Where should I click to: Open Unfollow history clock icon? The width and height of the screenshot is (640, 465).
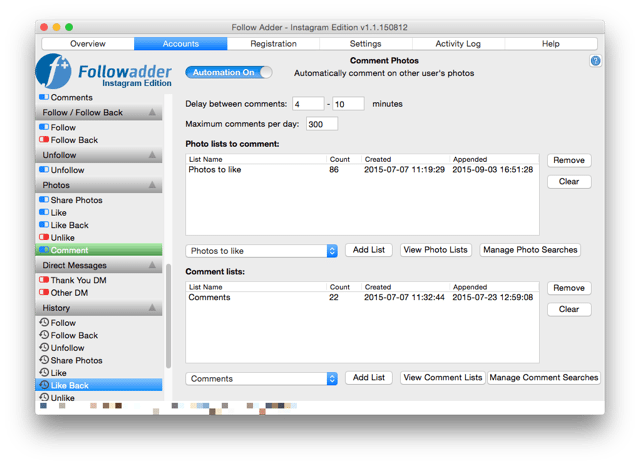coord(44,347)
